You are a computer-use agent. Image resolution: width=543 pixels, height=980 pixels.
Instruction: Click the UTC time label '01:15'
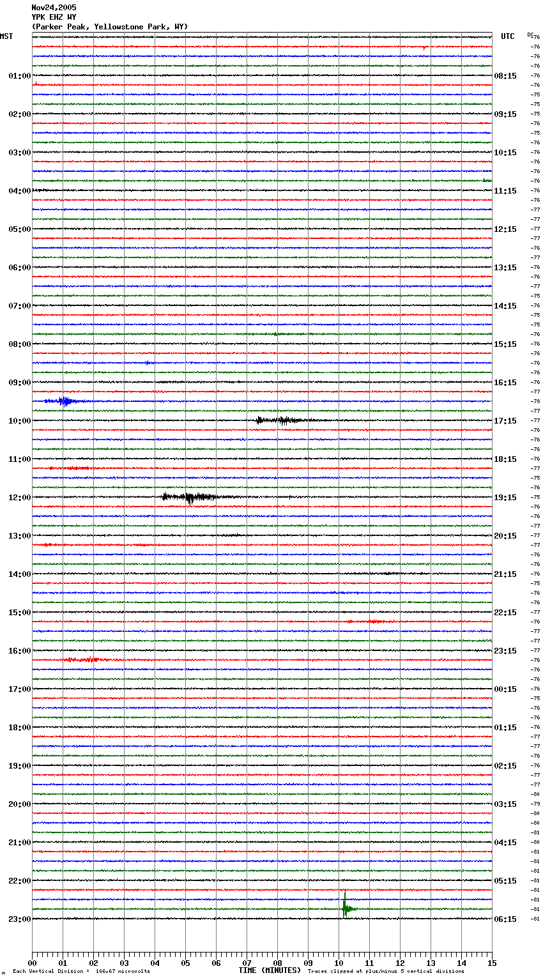(505, 728)
